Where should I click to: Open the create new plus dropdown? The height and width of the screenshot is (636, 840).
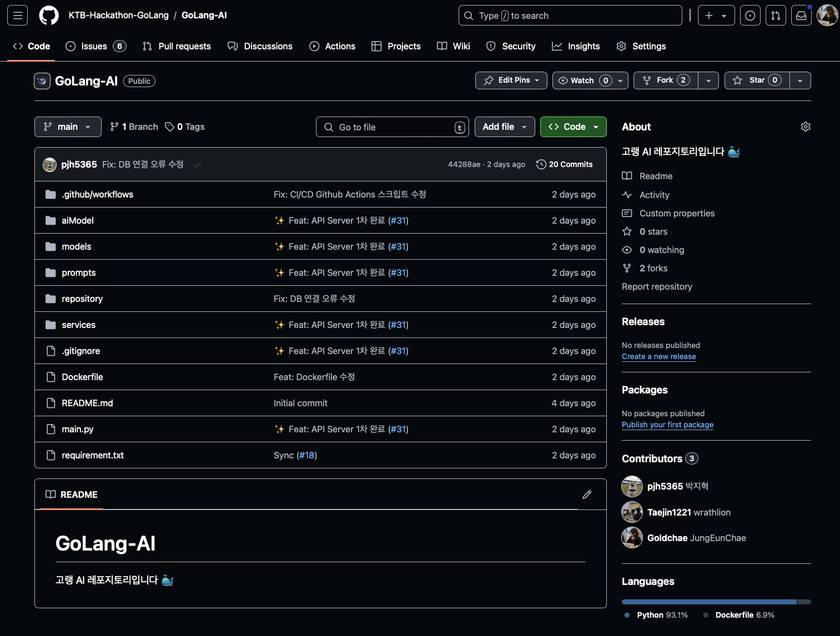point(716,16)
